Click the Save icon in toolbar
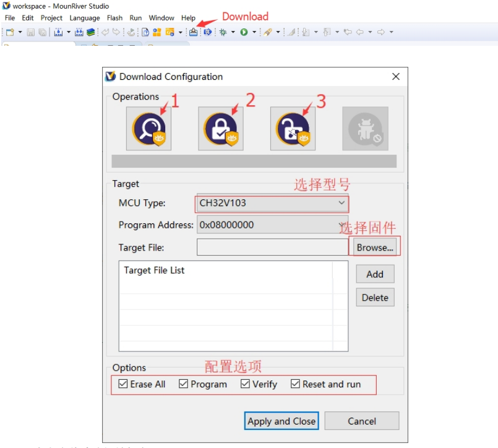Viewport: 498px width, 448px height. [x=30, y=32]
